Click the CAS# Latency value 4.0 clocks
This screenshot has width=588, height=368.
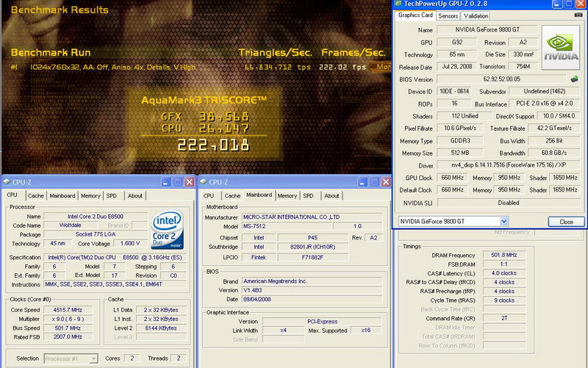[x=504, y=273]
